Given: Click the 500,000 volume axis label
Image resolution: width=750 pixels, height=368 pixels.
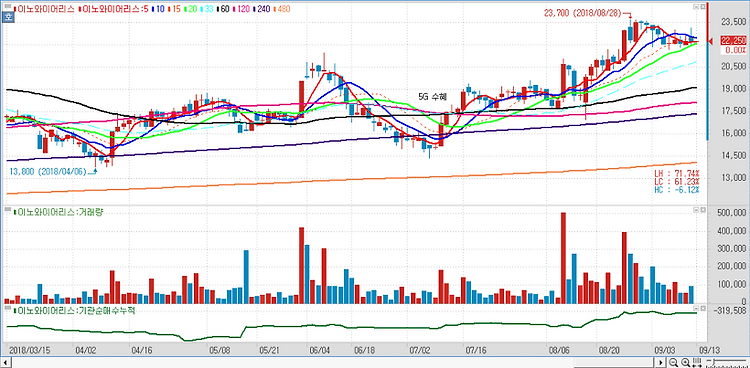Looking at the screenshot, I should [731, 212].
